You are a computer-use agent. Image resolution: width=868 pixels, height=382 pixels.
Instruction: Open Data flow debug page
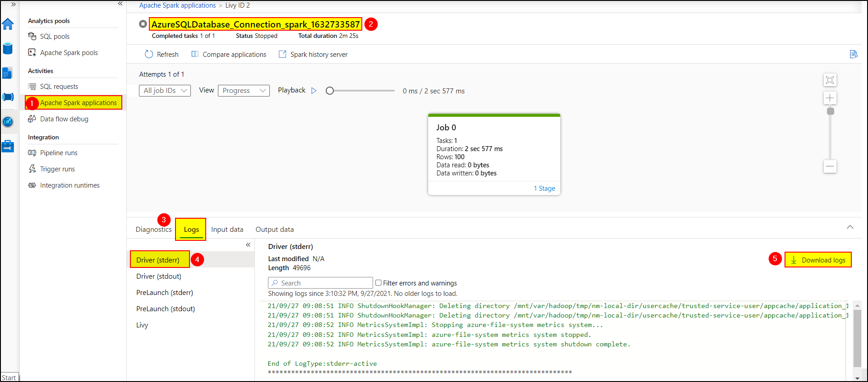click(x=64, y=119)
